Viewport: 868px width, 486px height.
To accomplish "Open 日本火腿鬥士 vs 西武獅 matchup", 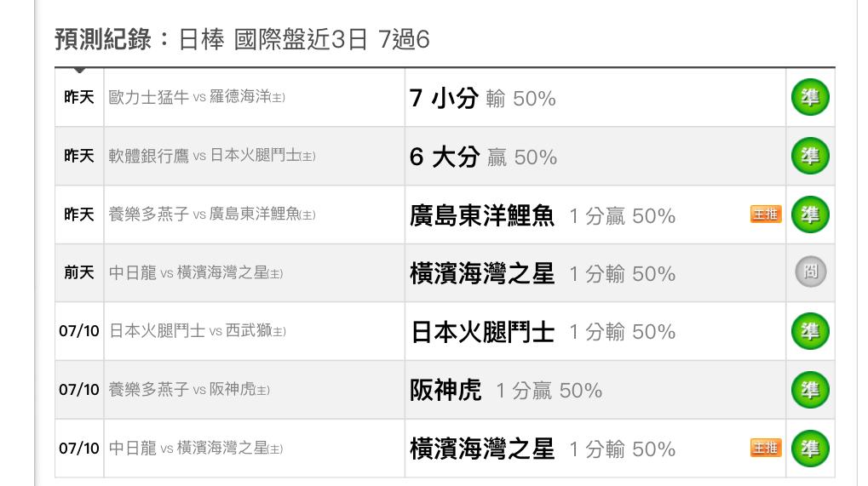I will click(197, 331).
